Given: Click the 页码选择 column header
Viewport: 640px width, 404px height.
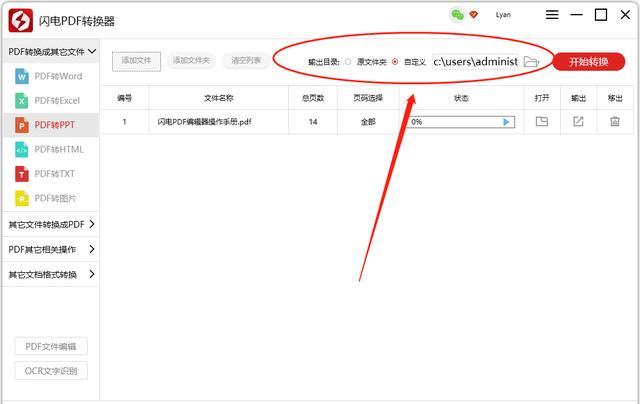Looking at the screenshot, I should [x=368, y=98].
